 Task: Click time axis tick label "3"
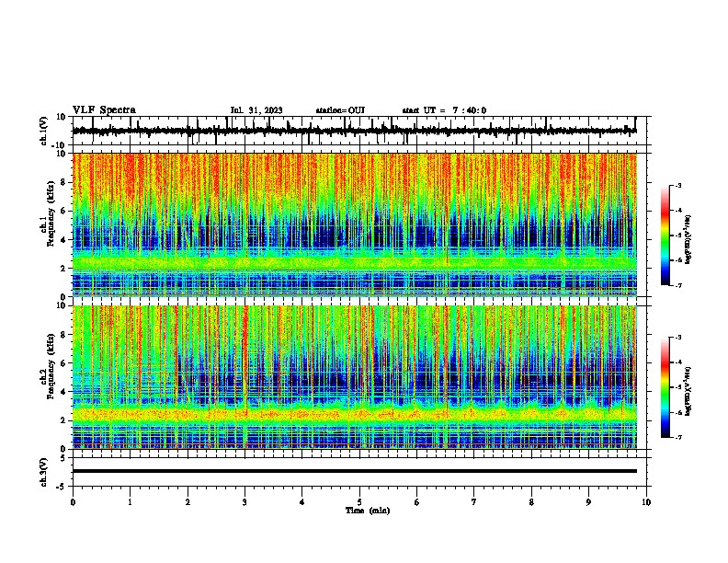click(245, 502)
